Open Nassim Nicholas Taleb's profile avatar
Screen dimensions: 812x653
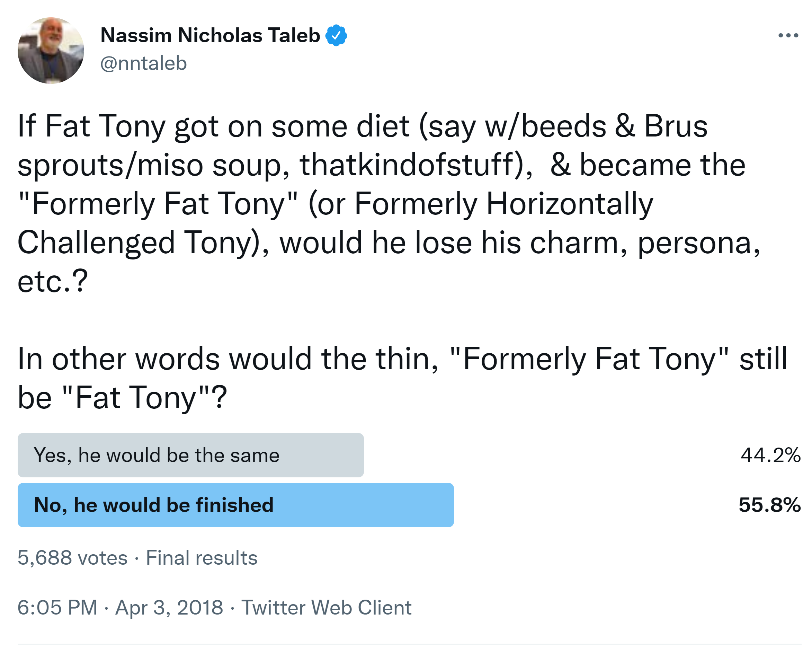pyautogui.click(x=51, y=51)
